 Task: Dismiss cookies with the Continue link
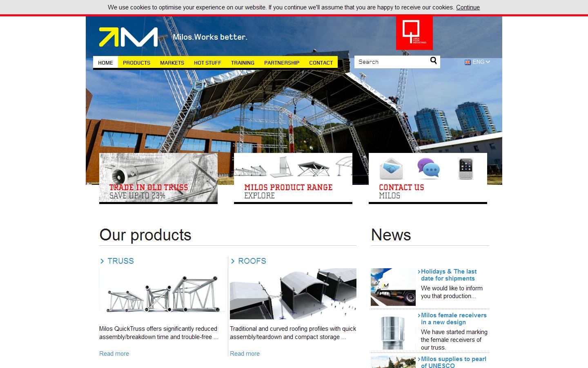(x=468, y=7)
